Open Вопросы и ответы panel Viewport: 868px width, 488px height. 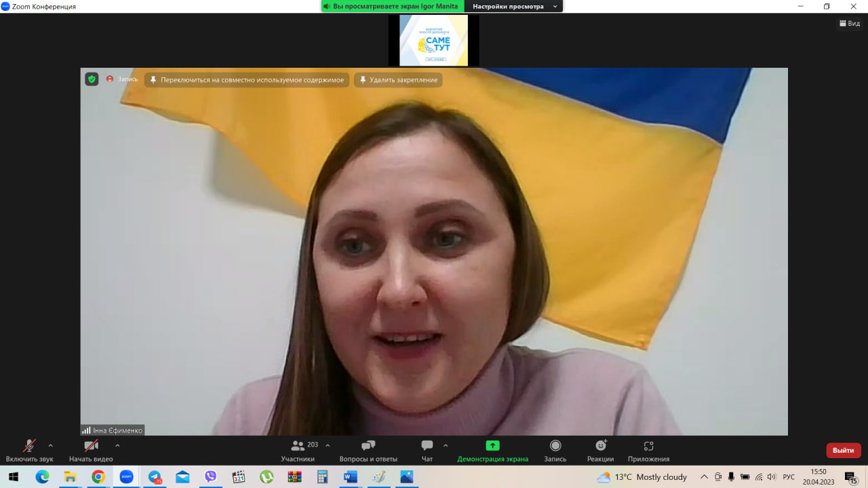click(368, 451)
